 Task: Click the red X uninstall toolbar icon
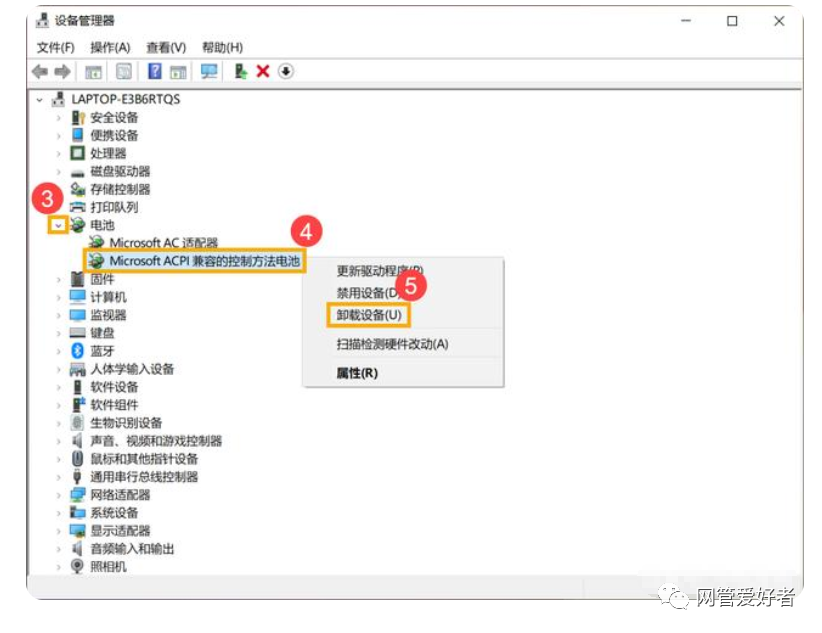point(263,71)
